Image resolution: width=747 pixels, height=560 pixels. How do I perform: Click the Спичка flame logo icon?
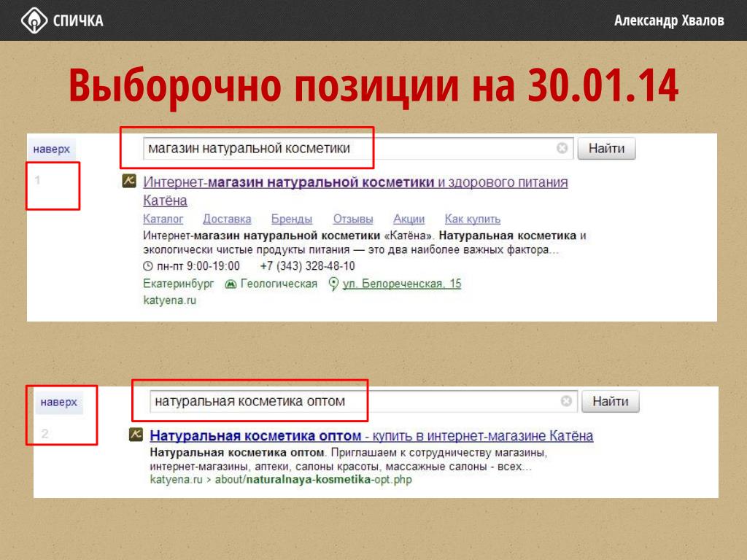pos(34,20)
